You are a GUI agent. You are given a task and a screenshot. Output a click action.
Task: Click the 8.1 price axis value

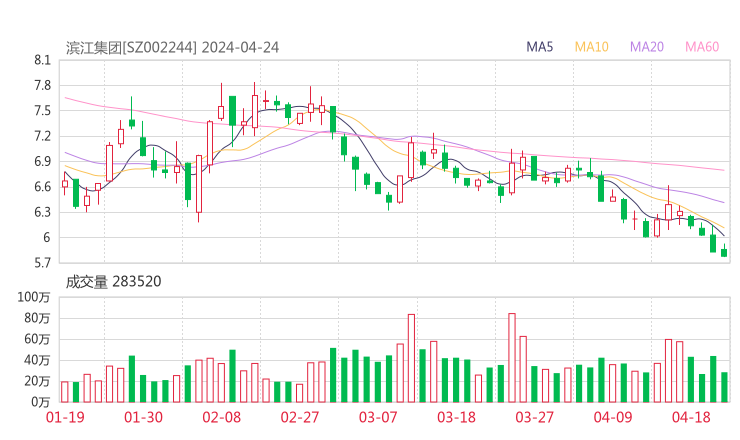click(42, 60)
